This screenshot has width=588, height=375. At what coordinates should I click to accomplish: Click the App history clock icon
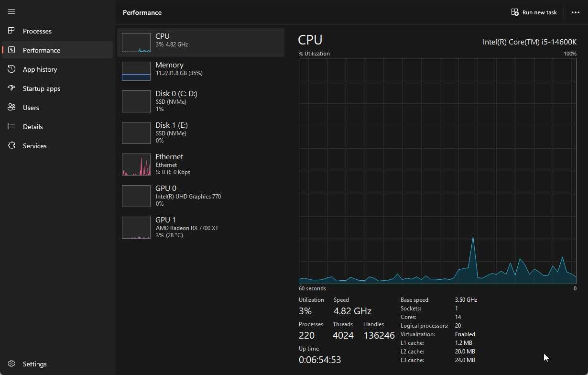[11, 69]
